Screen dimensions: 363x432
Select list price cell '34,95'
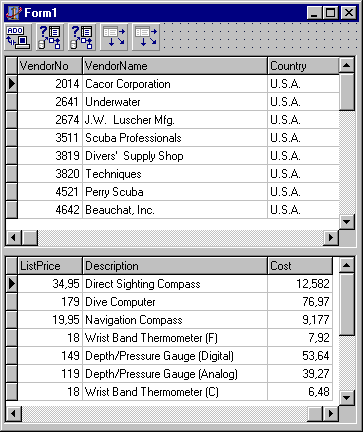pyautogui.click(x=50, y=284)
